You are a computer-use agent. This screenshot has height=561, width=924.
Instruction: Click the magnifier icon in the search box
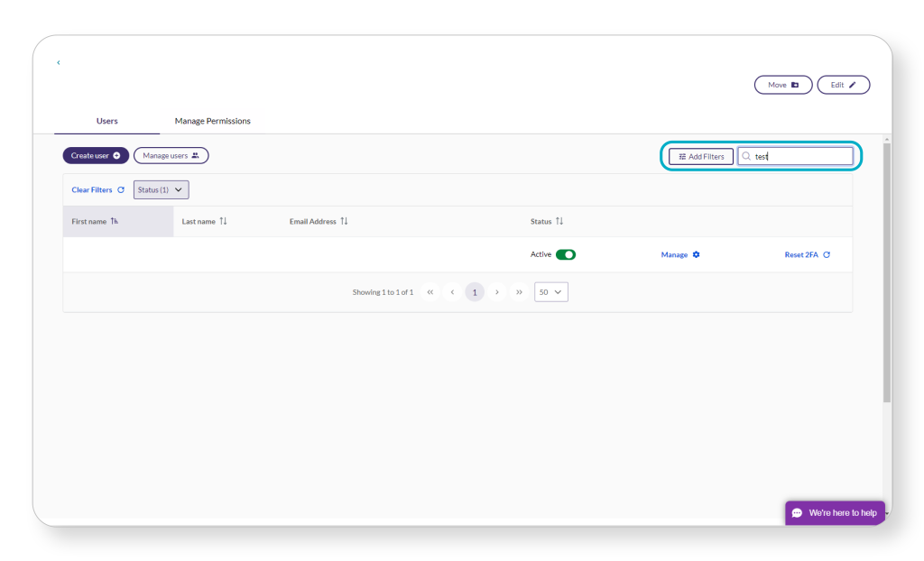point(746,156)
